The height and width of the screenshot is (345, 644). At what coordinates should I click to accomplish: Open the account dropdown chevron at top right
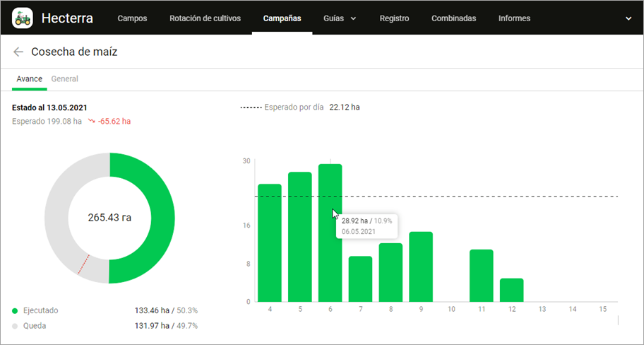pos(628,18)
